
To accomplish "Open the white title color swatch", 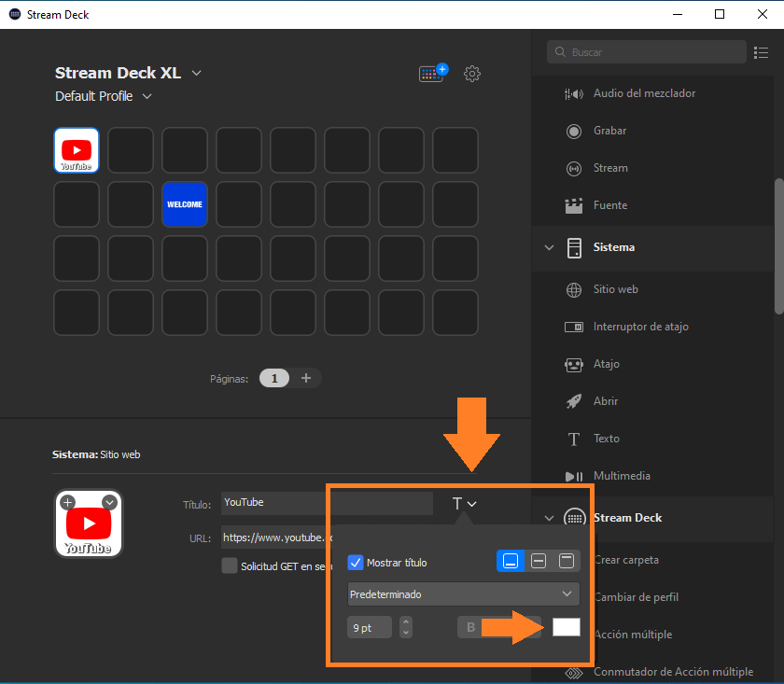I will 566,627.
